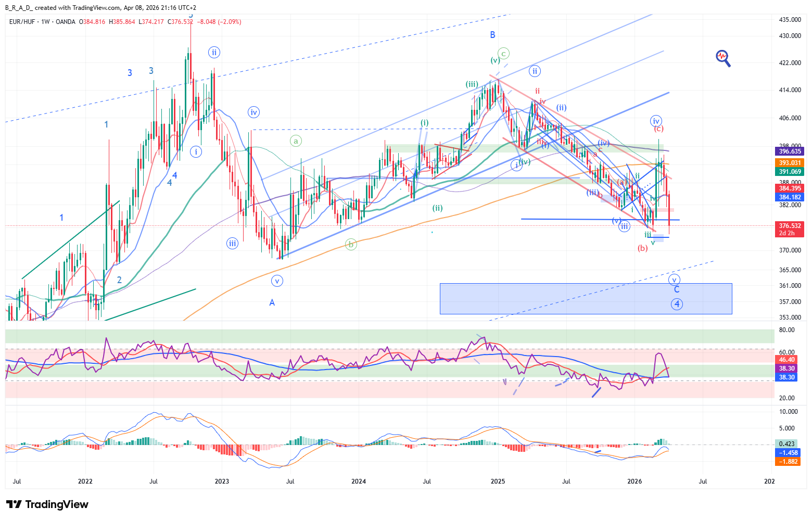Select the circled 4 wave label
812x520 pixels.
(x=677, y=304)
